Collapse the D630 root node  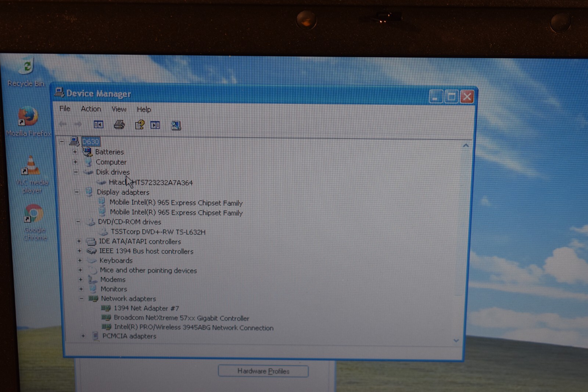click(62, 141)
